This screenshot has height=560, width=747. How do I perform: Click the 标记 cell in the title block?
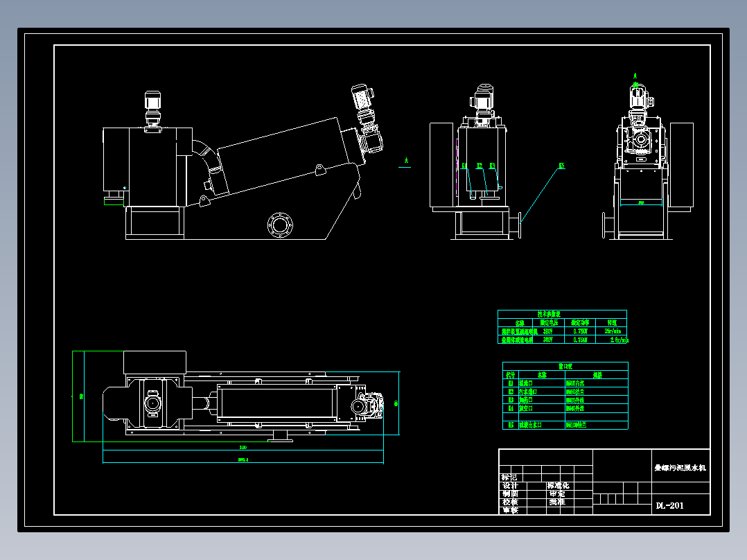(509, 478)
